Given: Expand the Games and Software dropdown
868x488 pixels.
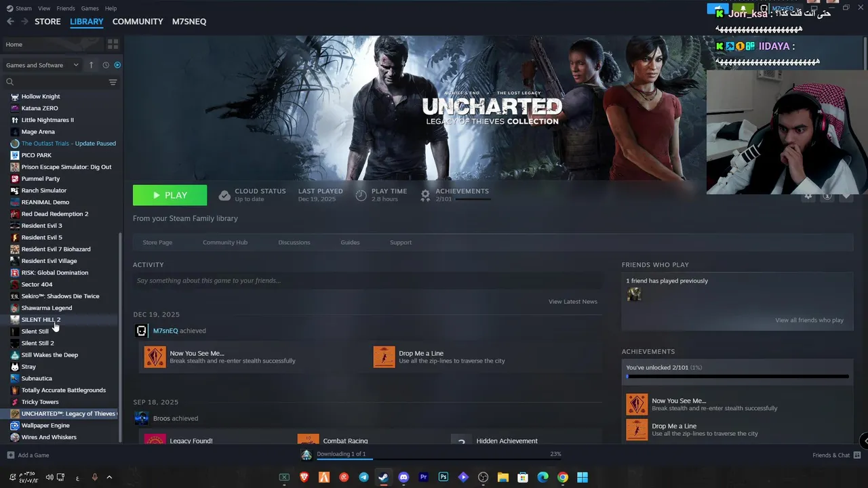Looking at the screenshot, I should (x=42, y=65).
